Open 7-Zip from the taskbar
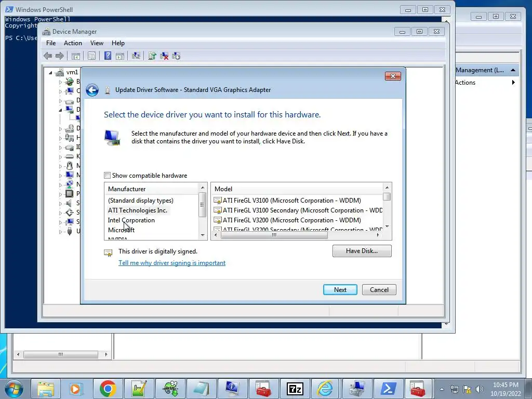 pyautogui.click(x=295, y=389)
